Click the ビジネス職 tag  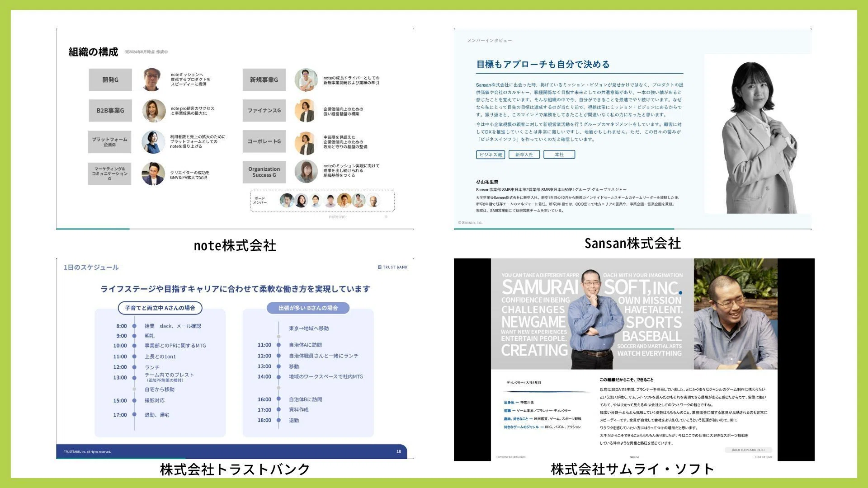click(x=491, y=155)
